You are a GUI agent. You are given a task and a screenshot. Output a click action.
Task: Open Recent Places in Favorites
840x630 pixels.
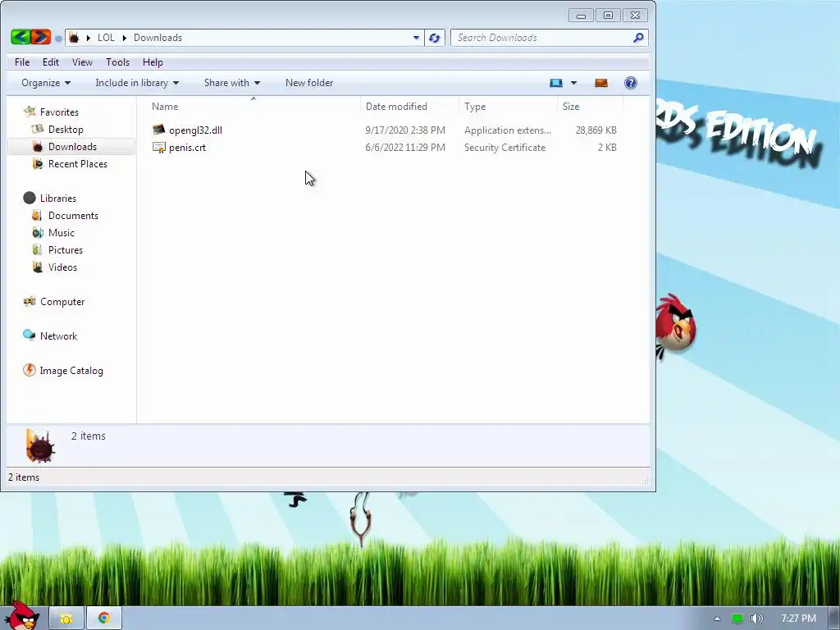click(x=78, y=164)
